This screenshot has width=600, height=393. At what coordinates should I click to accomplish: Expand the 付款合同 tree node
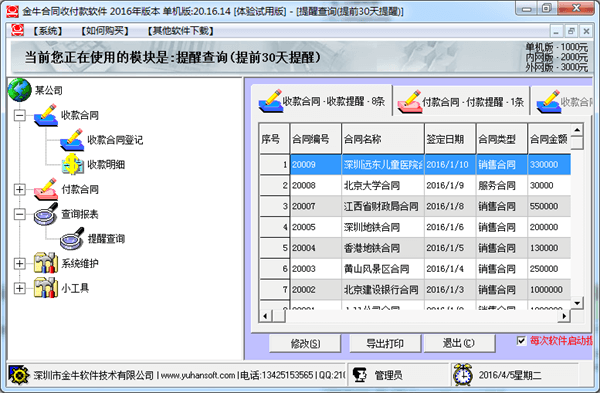tap(20, 189)
